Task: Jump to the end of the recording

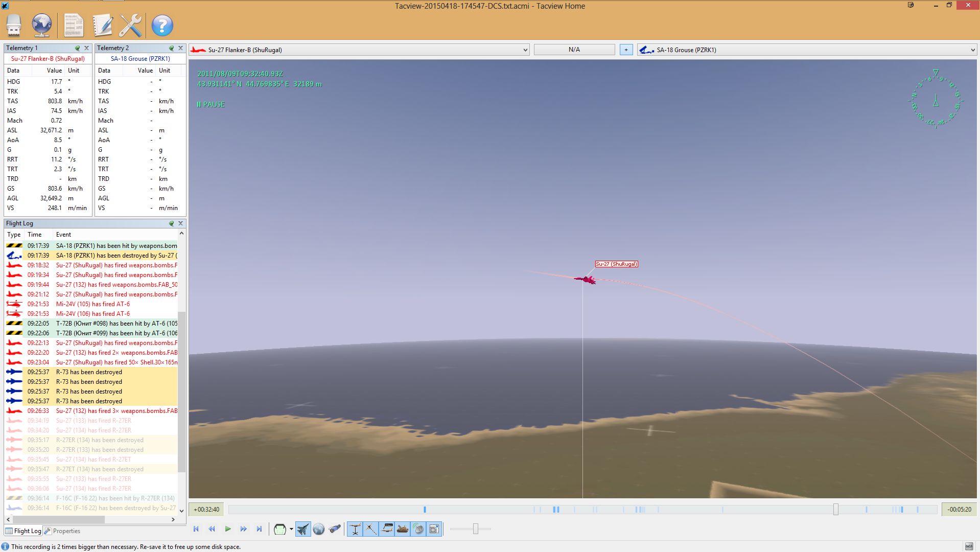Action: click(x=259, y=529)
